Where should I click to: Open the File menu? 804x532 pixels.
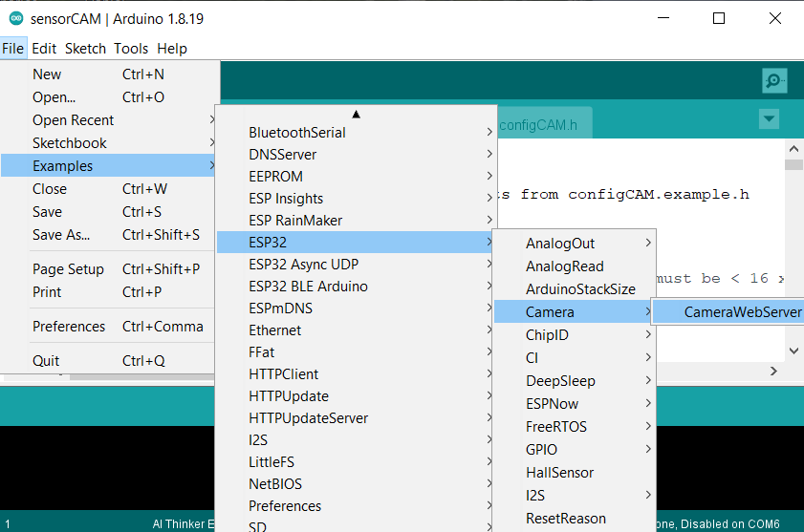[13, 49]
